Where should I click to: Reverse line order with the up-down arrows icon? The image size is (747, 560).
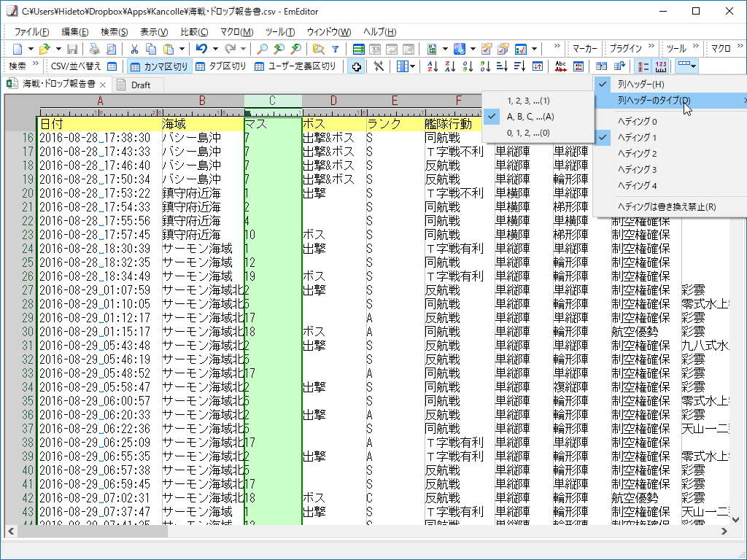pos(538,66)
